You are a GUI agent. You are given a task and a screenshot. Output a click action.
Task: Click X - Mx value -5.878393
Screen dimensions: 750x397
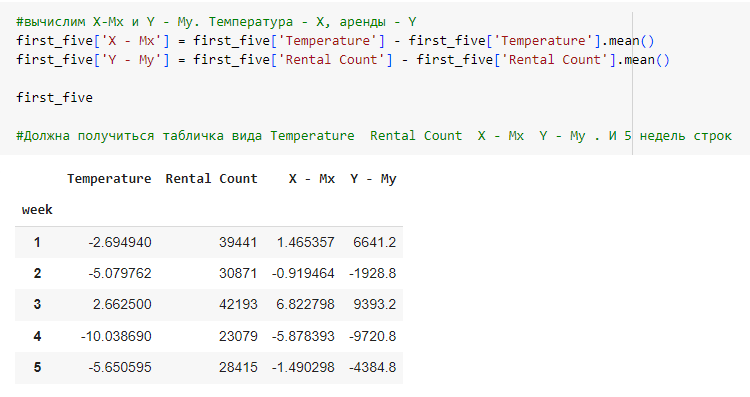coord(303,336)
